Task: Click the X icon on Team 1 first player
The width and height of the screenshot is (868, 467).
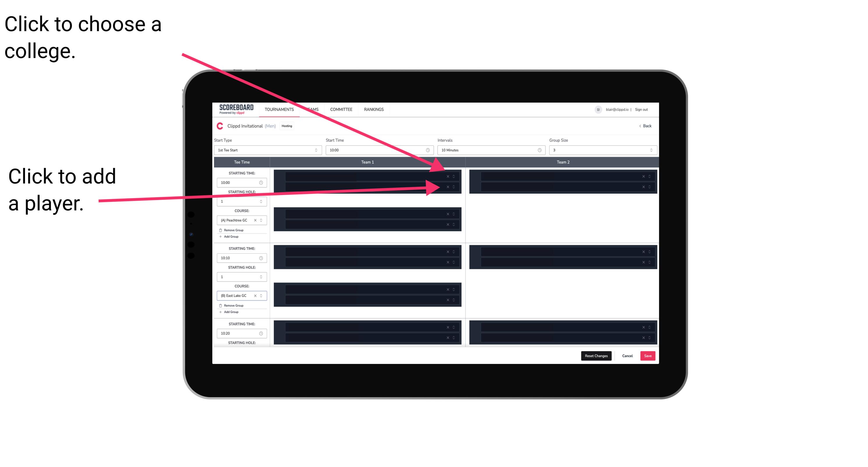Action: click(447, 176)
